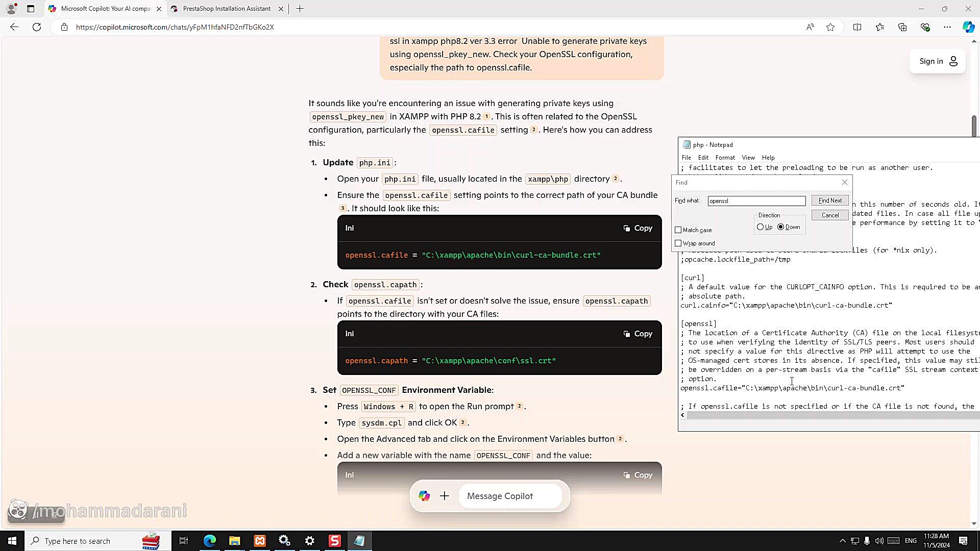Image resolution: width=980 pixels, height=551 pixels.
Task: Click the Copilot logo in the message bar
Action: point(424,496)
